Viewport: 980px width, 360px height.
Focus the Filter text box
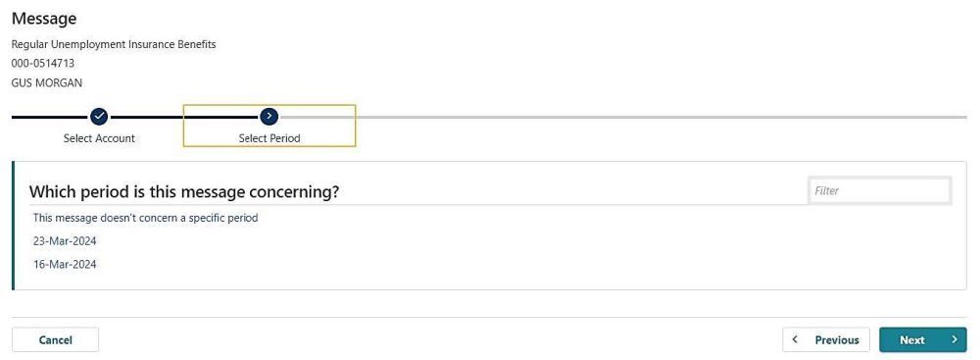879,191
